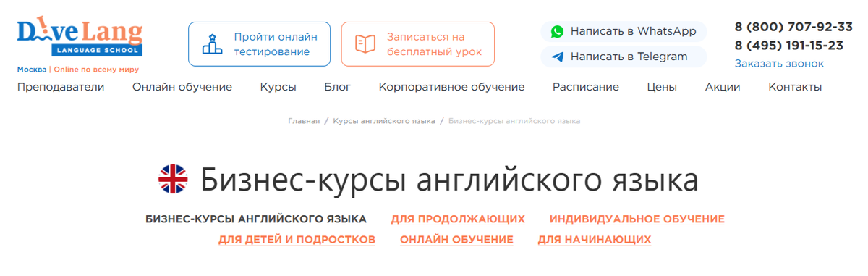Select ИНДИВИДУАЛЬНОЕ ОБУЧЕНИЕ tab
The image size is (868, 276).
pyautogui.click(x=637, y=219)
